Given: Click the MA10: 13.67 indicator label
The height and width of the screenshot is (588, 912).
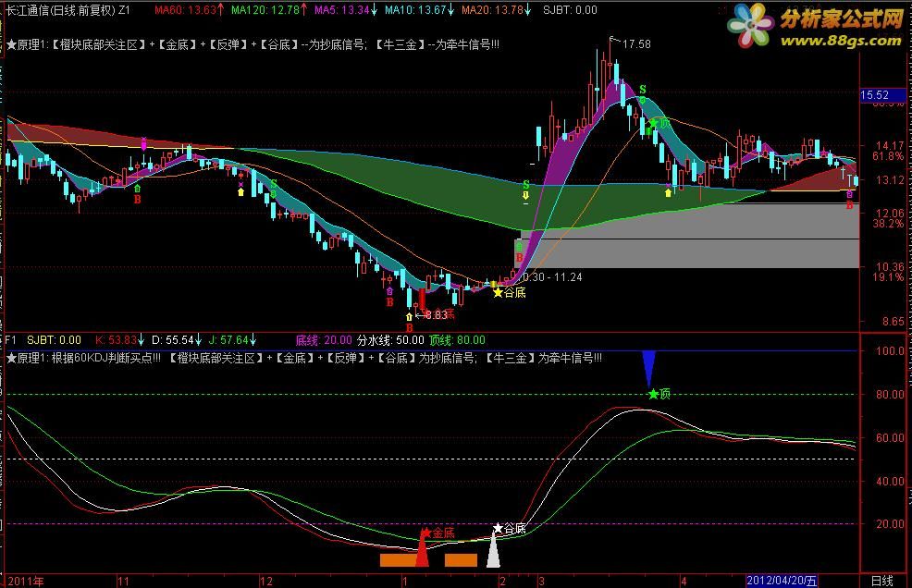Looking at the screenshot, I should click(419, 10).
